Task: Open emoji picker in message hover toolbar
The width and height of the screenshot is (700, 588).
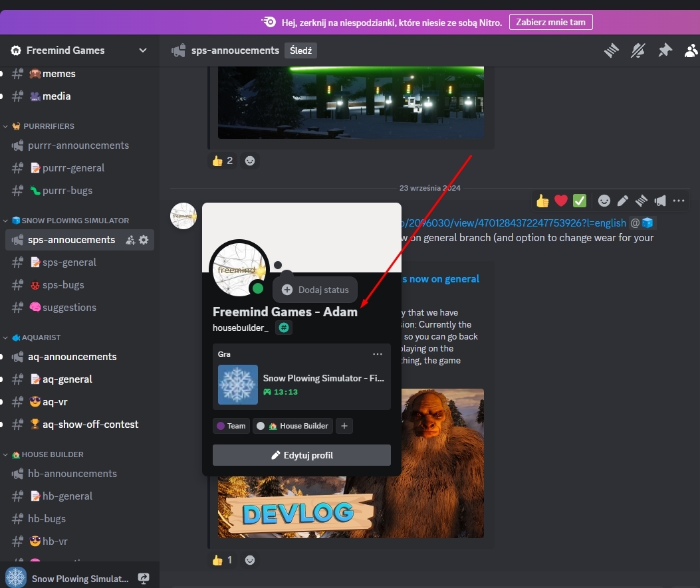Action: 604,201
